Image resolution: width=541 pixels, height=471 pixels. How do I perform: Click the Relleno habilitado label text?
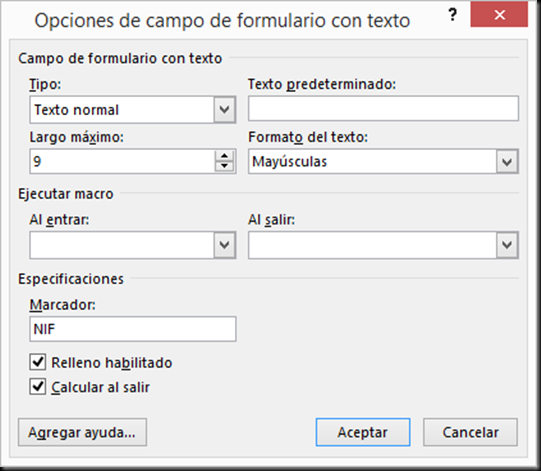point(112,363)
